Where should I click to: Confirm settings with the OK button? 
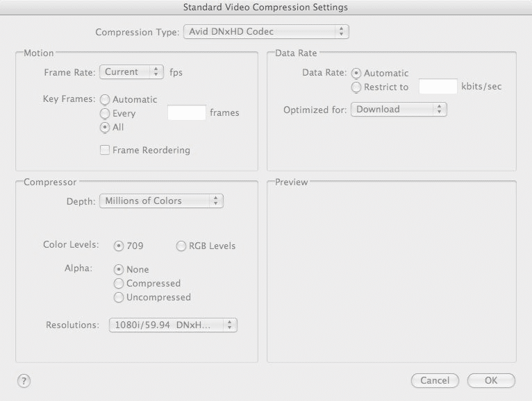[x=491, y=380]
